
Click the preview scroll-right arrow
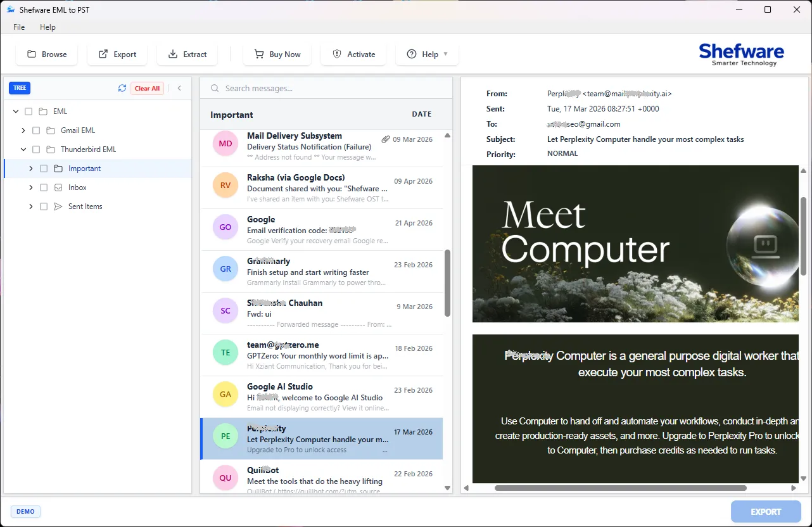click(x=794, y=488)
